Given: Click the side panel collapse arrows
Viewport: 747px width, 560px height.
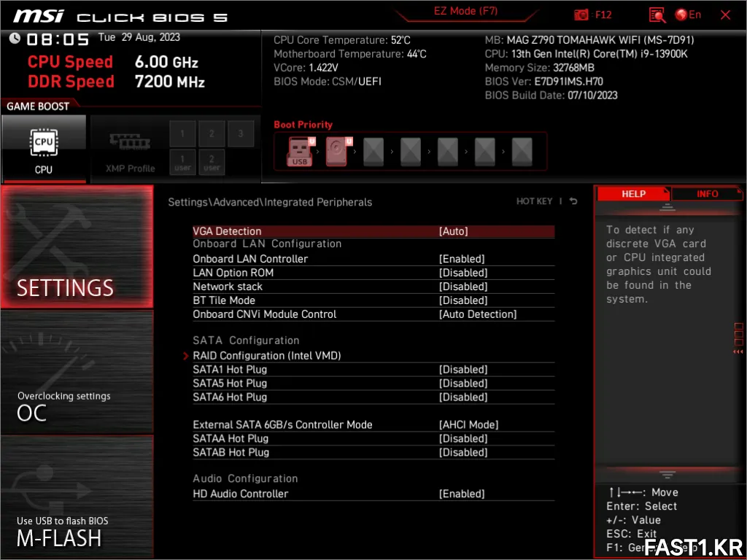Looking at the screenshot, I should point(738,352).
